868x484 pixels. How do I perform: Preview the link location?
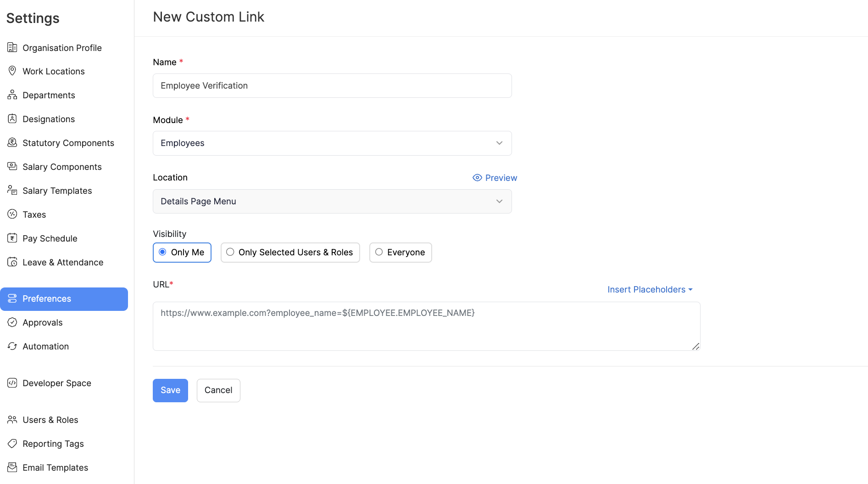pyautogui.click(x=495, y=178)
